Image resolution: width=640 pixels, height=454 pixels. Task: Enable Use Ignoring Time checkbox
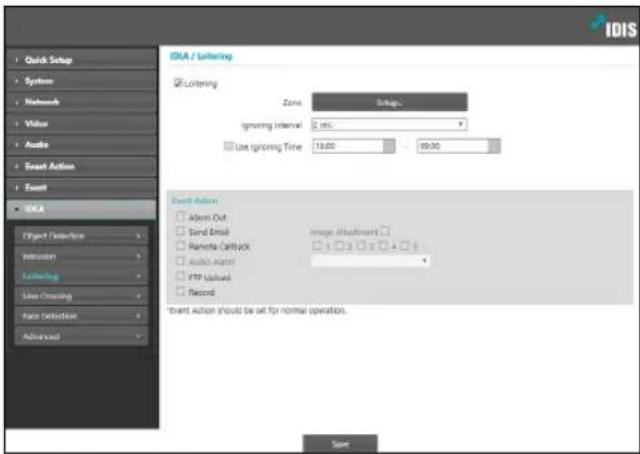point(228,146)
